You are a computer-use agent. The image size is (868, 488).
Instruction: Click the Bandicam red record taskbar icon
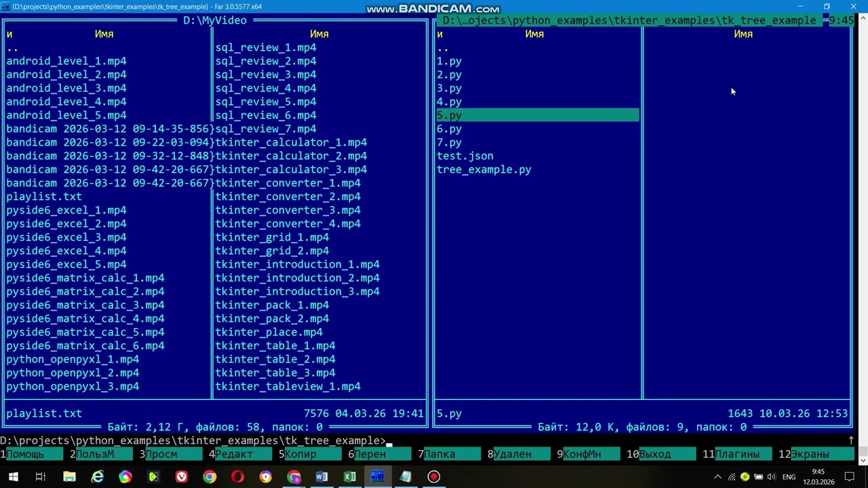[x=433, y=477]
